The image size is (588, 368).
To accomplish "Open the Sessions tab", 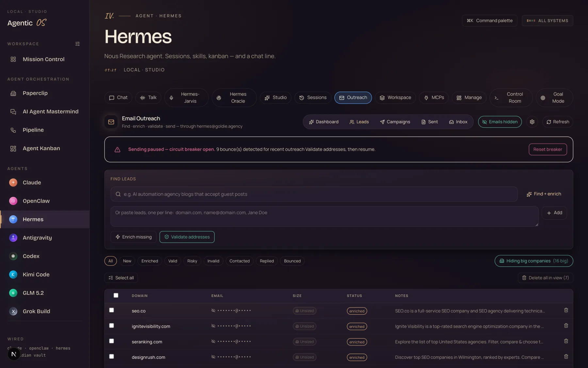I will click(313, 97).
